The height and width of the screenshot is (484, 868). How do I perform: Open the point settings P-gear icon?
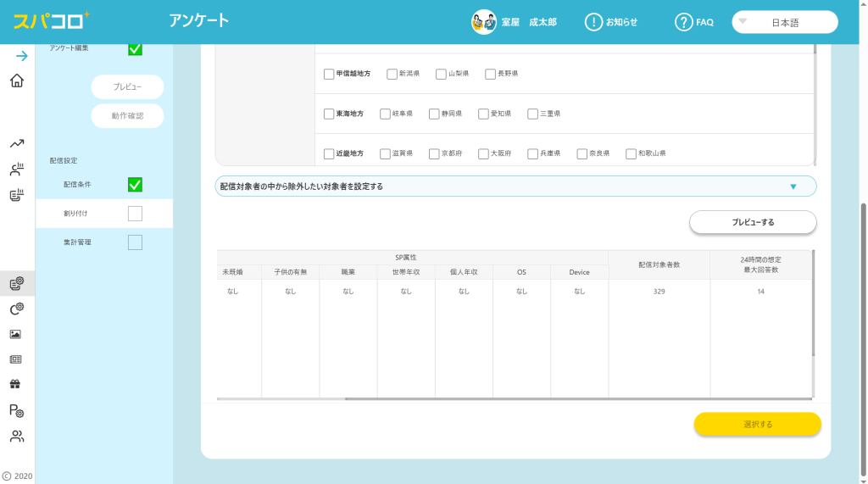point(17,410)
